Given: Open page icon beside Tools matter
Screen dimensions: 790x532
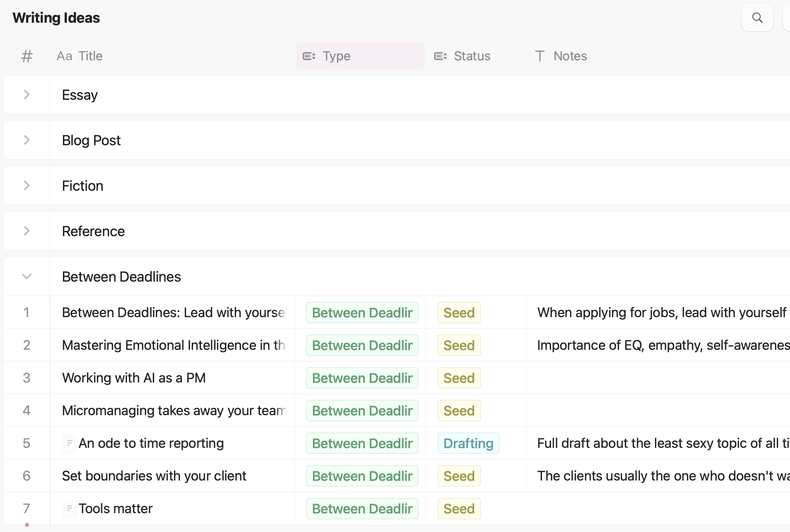Looking at the screenshot, I should [x=69, y=508].
